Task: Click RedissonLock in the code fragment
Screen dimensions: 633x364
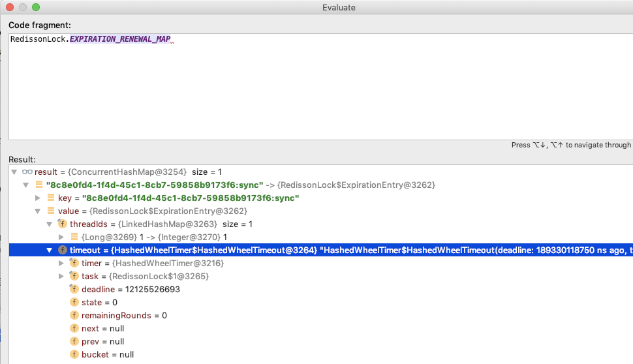Action: 38,39
